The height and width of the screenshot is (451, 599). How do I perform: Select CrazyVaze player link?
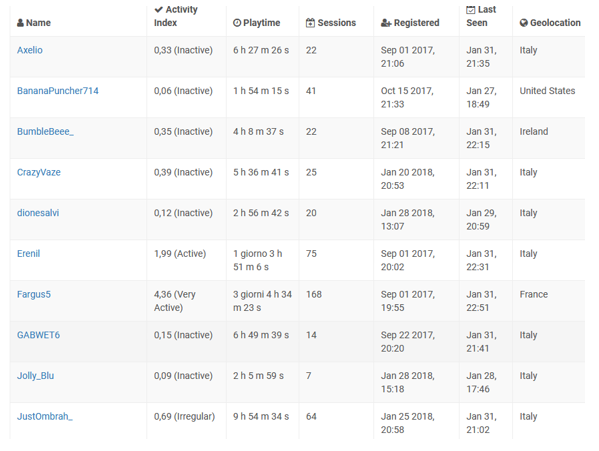tap(39, 172)
